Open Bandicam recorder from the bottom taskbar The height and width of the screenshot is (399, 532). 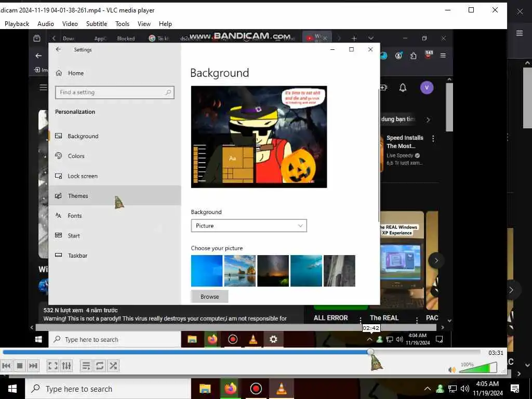pyautogui.click(x=256, y=389)
